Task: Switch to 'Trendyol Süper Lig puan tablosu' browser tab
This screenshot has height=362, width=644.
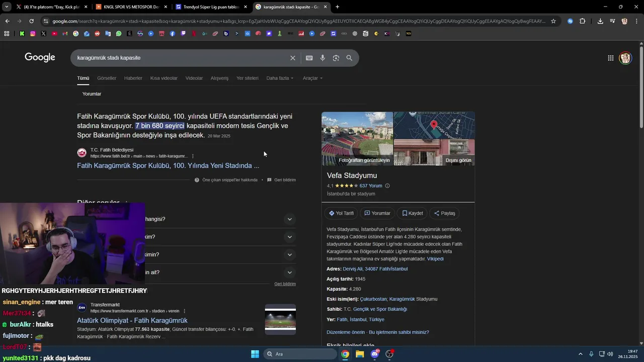Action: click(x=211, y=7)
